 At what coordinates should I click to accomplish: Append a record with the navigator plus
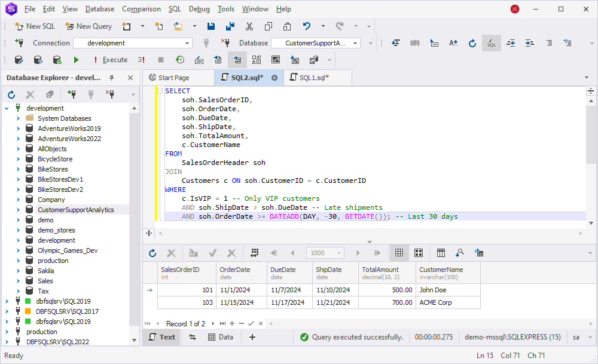pyautogui.click(x=232, y=323)
